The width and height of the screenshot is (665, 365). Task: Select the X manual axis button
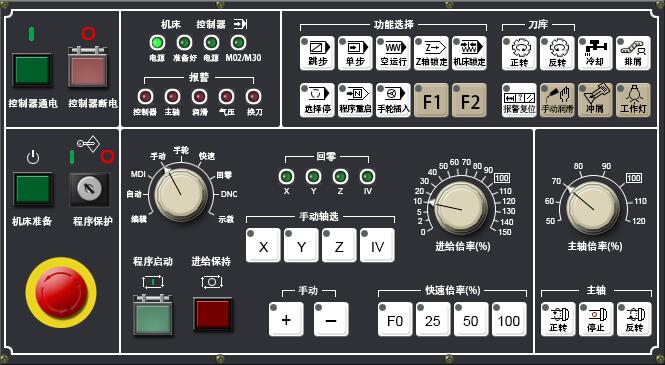[263, 245]
